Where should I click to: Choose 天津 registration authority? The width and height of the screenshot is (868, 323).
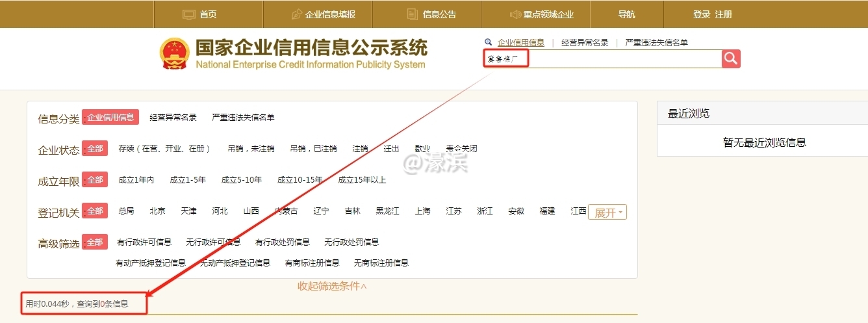coord(188,211)
